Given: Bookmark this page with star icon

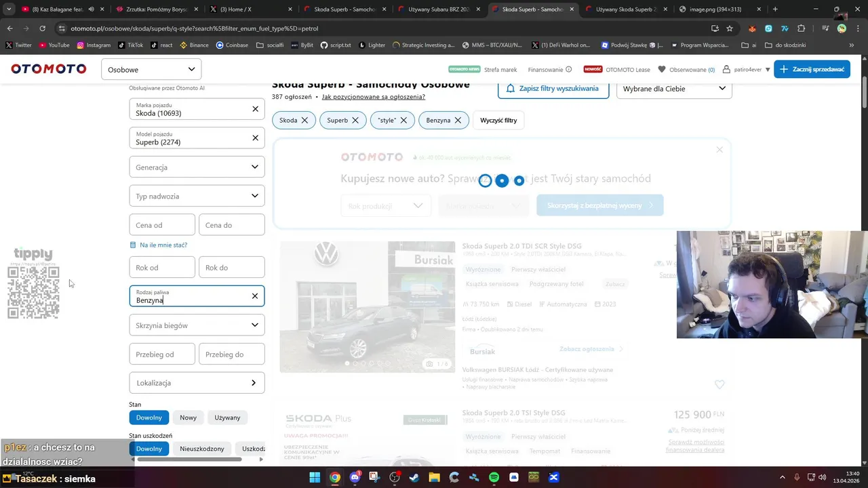Looking at the screenshot, I should coord(730,28).
